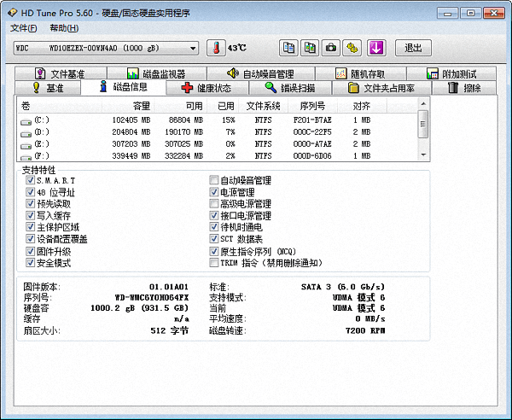Click the copy screenshot toolbar icon
Viewport: 512px width, 420px height.
[x=310, y=48]
